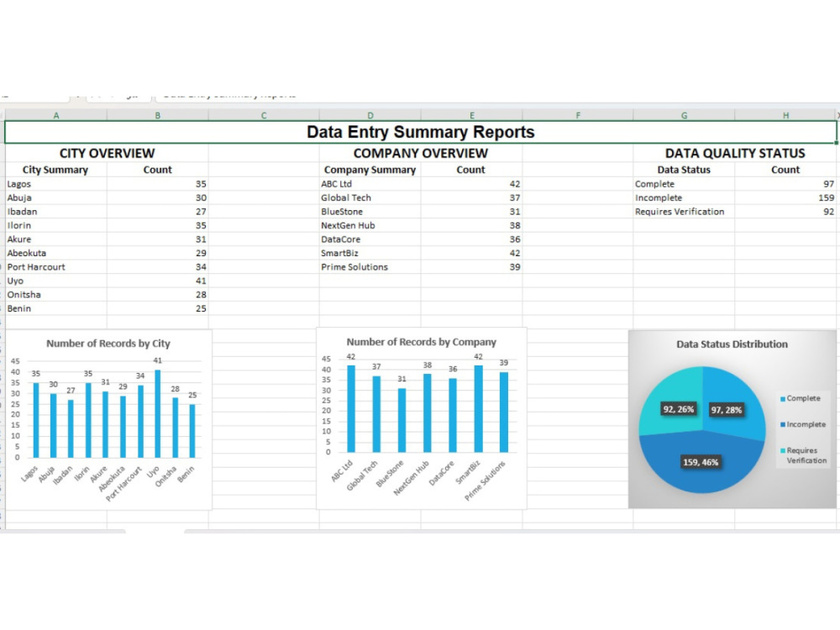Select the SmartBiz cell

(x=370, y=254)
